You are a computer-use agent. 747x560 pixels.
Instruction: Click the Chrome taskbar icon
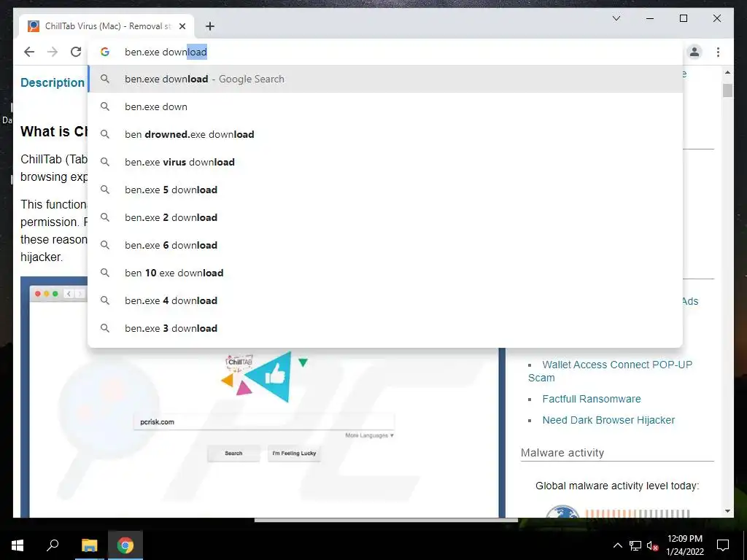[x=125, y=545]
